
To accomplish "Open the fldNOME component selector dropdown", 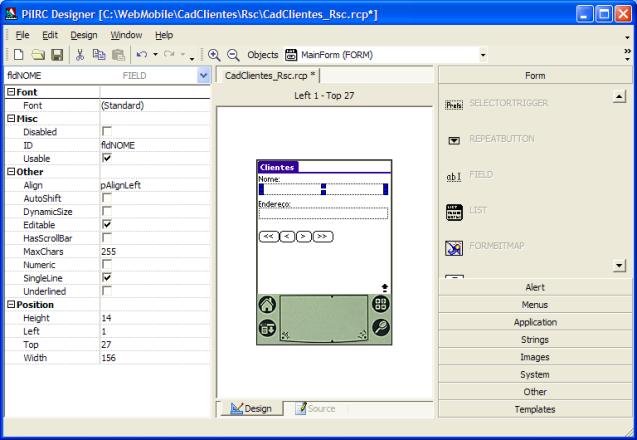I will (204, 75).
